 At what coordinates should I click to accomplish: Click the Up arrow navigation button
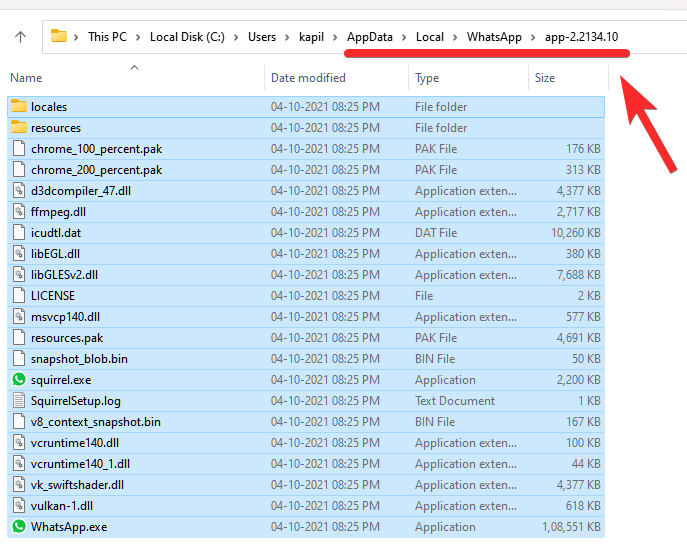point(20,37)
